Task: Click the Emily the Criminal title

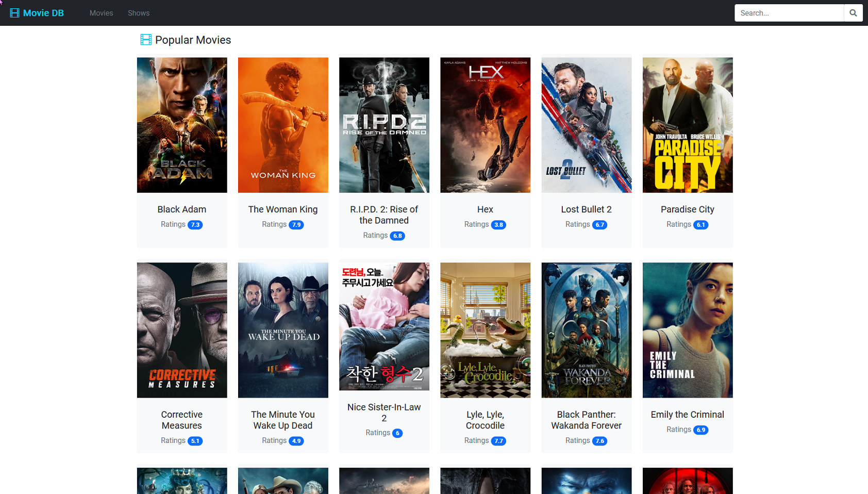Action: click(x=688, y=415)
